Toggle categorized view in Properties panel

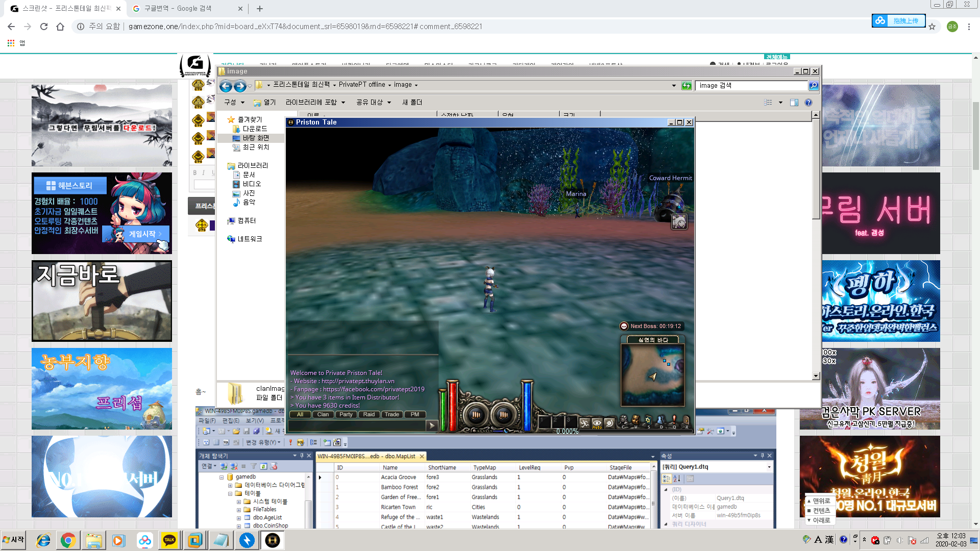(x=666, y=479)
